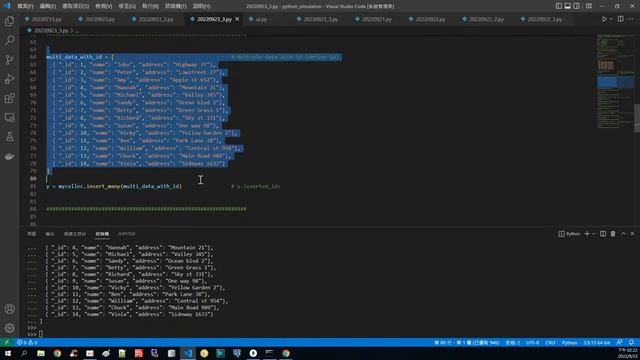Click the minimap code overview
The width and height of the screenshot is (640, 360).
pyautogui.click(x=615, y=82)
